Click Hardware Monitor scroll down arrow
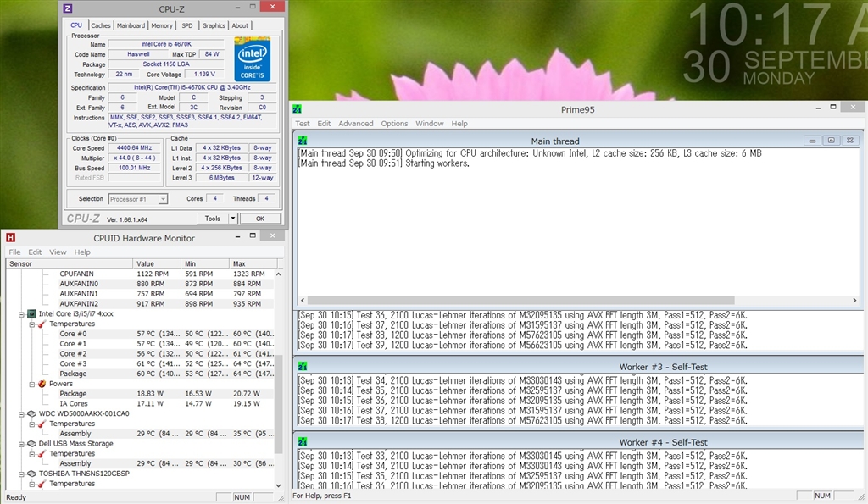868x504 pixels. coord(278,485)
